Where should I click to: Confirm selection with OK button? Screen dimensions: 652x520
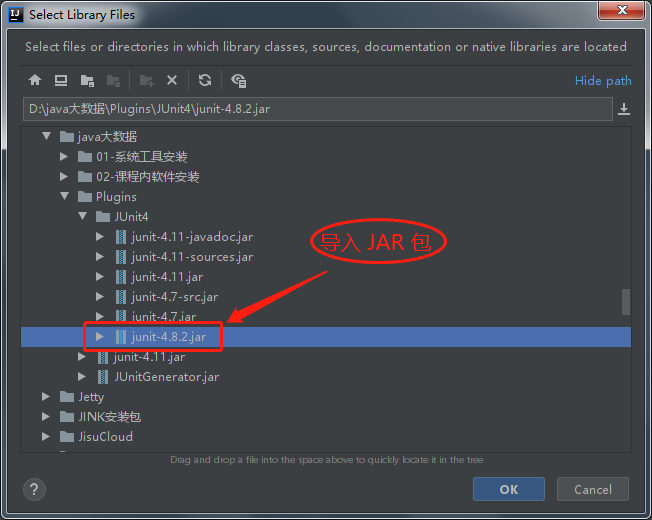[509, 489]
